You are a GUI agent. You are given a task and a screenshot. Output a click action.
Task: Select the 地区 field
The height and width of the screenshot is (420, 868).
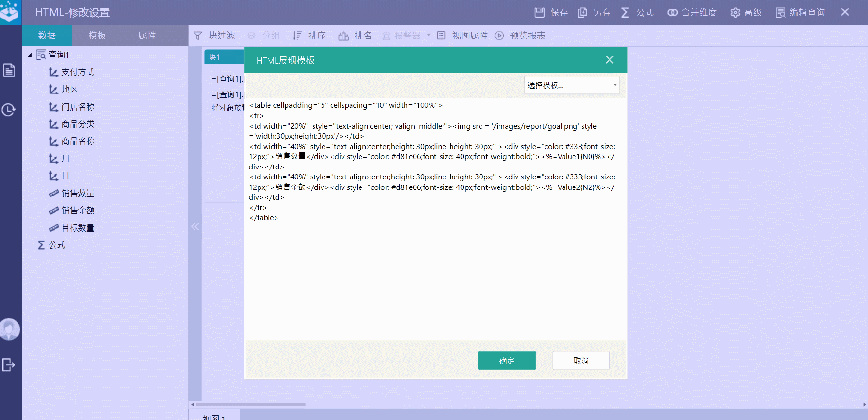pos(69,90)
